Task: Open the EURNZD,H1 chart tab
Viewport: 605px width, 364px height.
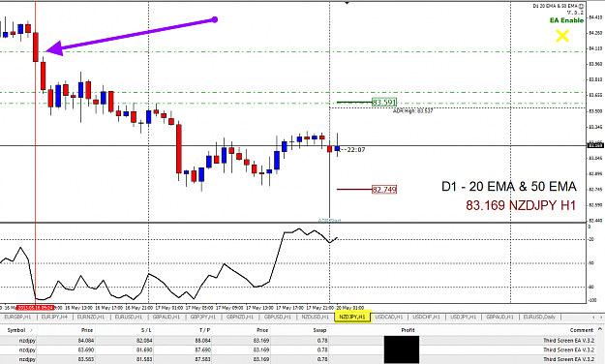Action: click(91, 317)
